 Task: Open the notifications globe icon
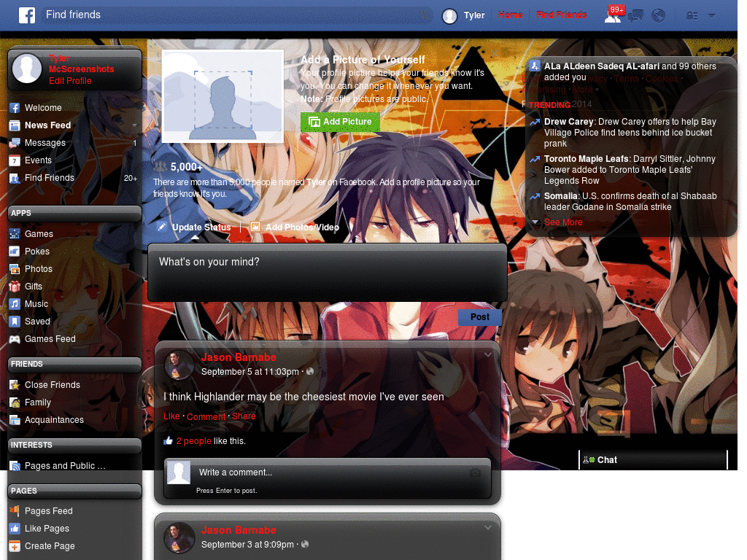[659, 16]
